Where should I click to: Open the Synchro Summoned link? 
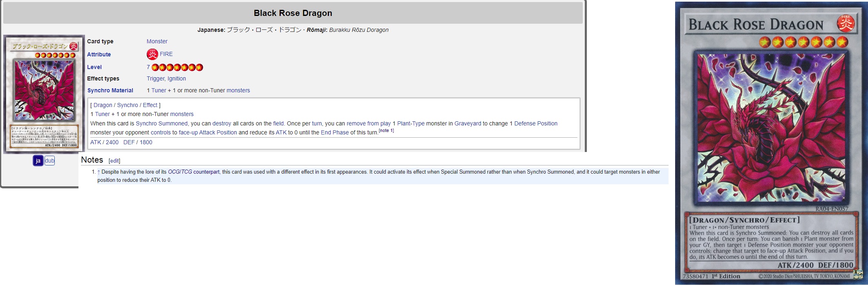161,123
